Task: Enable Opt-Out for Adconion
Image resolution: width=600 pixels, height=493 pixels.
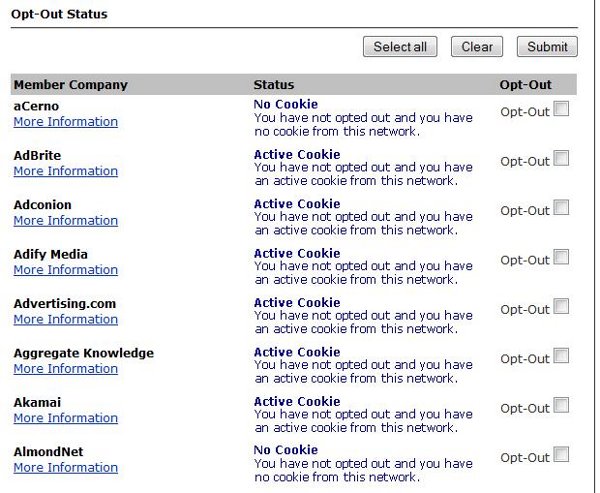Action: point(561,207)
